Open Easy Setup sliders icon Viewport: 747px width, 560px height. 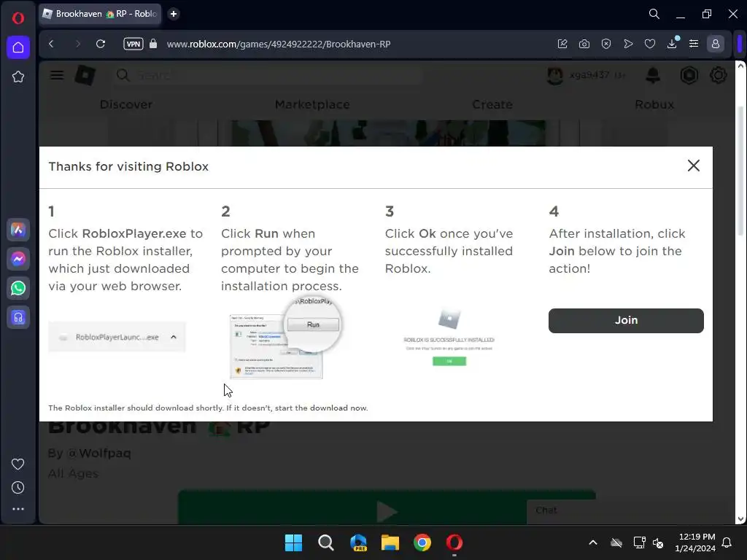pyautogui.click(x=694, y=44)
